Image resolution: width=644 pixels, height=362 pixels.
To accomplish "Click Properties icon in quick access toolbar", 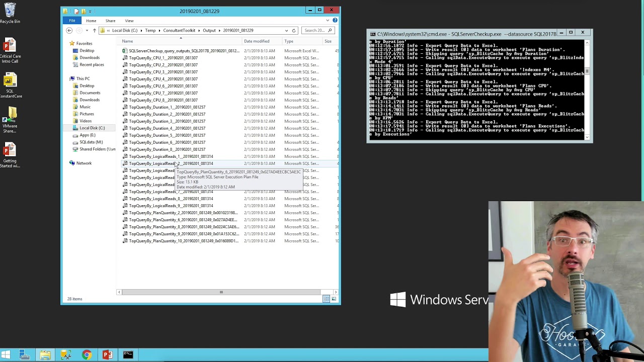I will [76, 11].
